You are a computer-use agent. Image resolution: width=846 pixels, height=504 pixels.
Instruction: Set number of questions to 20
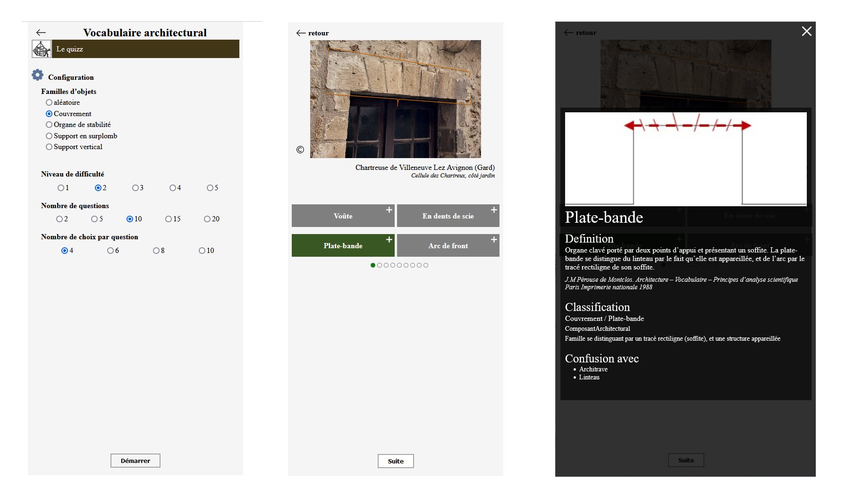click(x=207, y=219)
